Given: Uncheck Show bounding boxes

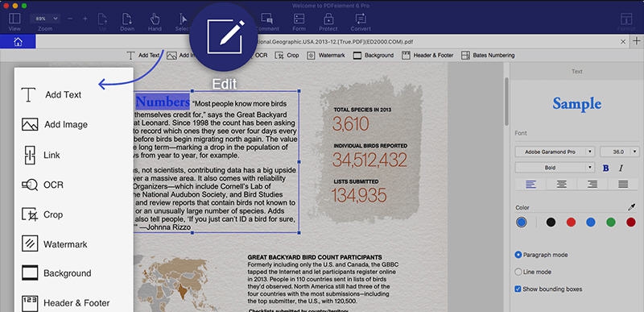Looking at the screenshot, I should 518,289.
